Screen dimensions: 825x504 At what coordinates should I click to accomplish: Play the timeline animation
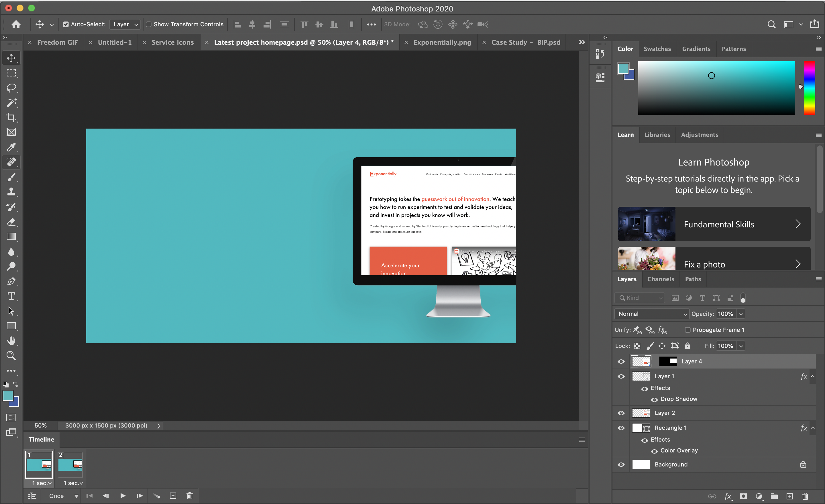click(x=123, y=496)
